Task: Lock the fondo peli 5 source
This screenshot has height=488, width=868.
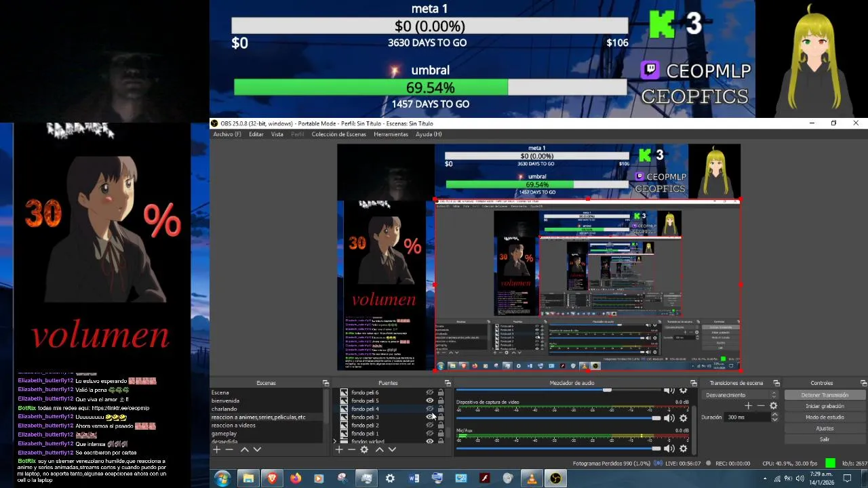Action: tap(441, 401)
